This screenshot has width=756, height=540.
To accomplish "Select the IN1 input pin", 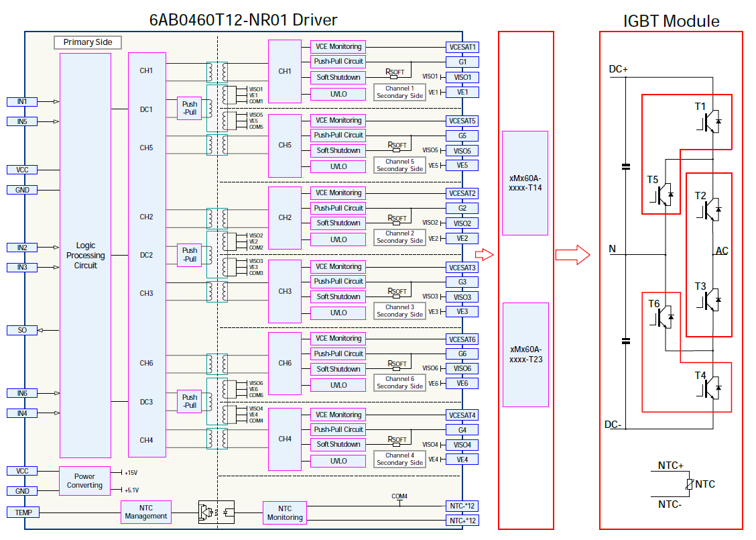I will tap(22, 102).
